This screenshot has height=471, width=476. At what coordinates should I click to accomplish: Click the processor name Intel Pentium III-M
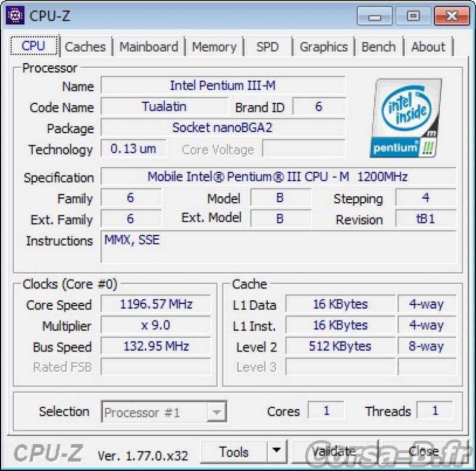pos(223,85)
